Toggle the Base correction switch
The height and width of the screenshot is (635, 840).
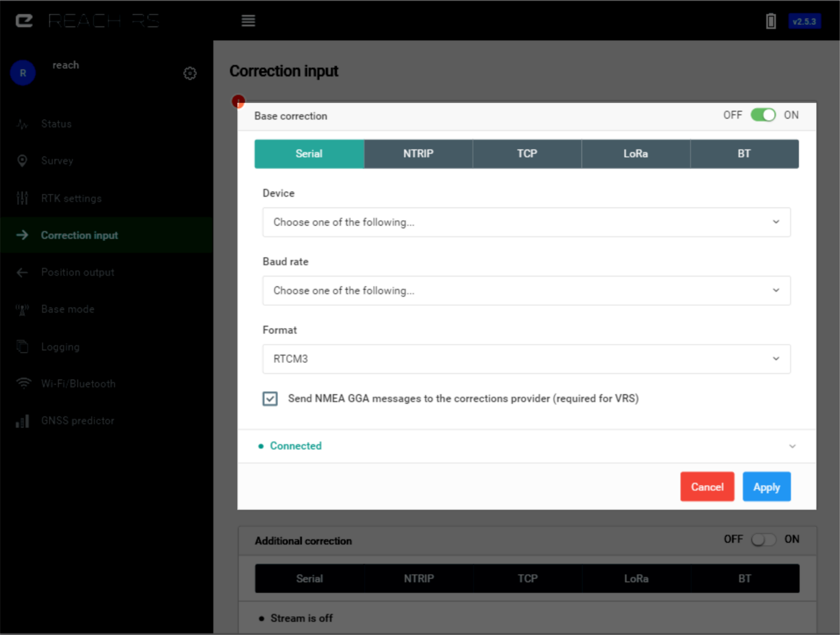tap(763, 115)
